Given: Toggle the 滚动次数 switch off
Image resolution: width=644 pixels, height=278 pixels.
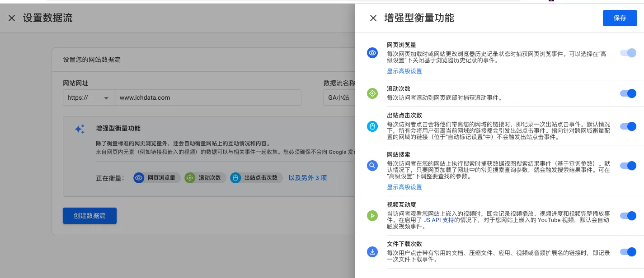Looking at the screenshot, I should coord(628,93).
